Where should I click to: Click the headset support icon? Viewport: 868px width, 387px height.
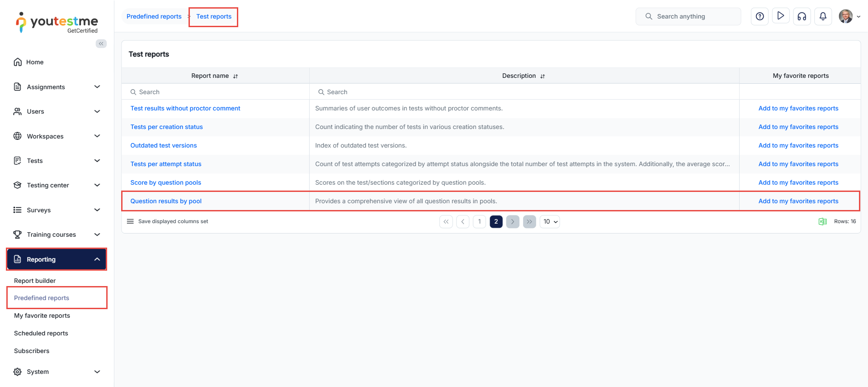[x=802, y=16]
